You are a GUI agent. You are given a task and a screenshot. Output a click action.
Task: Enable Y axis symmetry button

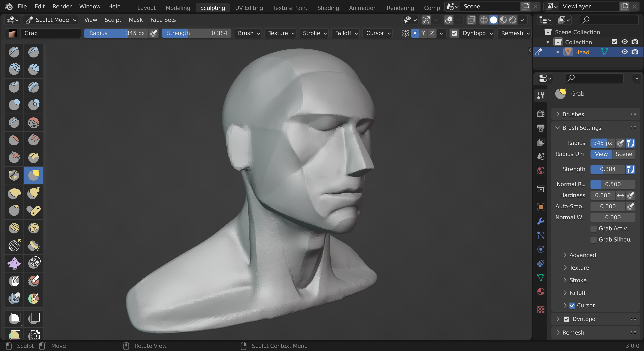point(423,33)
